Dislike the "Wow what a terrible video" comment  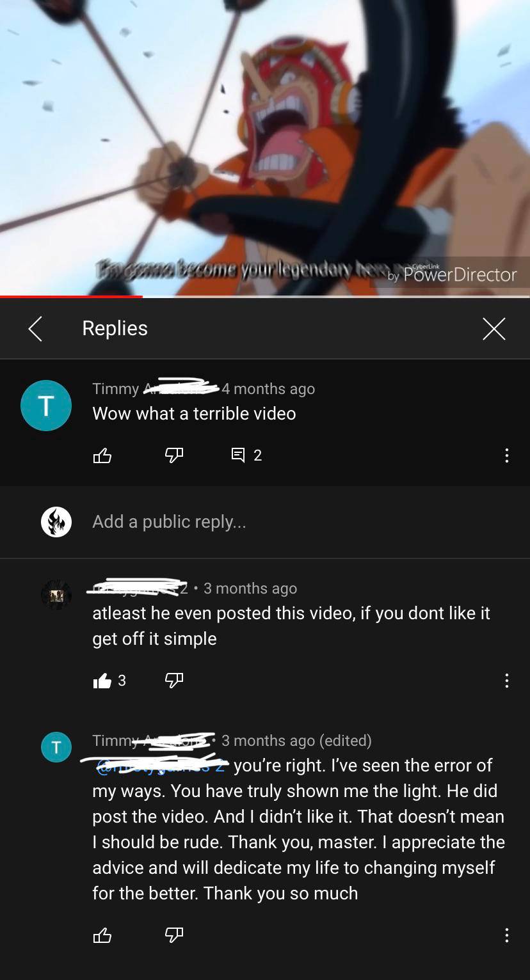pos(174,455)
